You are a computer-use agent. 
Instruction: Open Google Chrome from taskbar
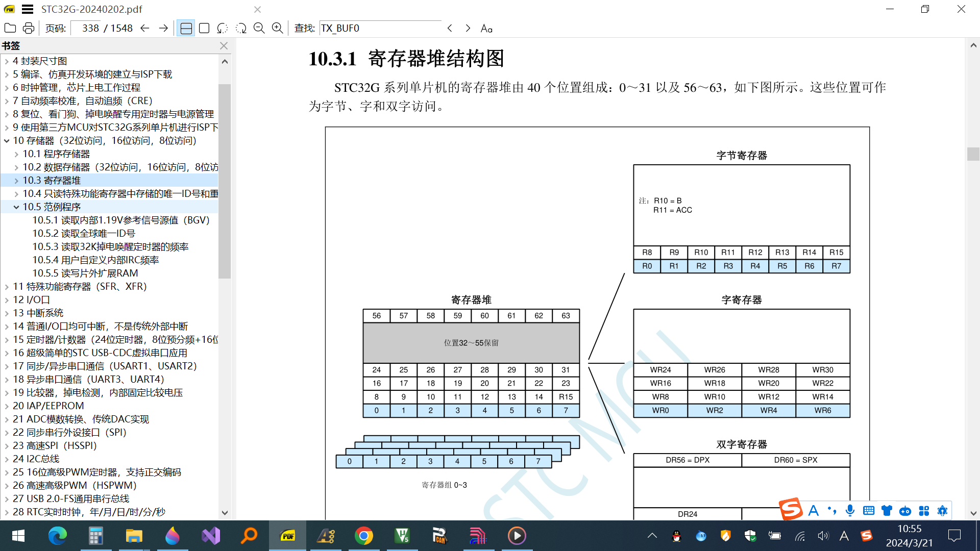(x=363, y=536)
